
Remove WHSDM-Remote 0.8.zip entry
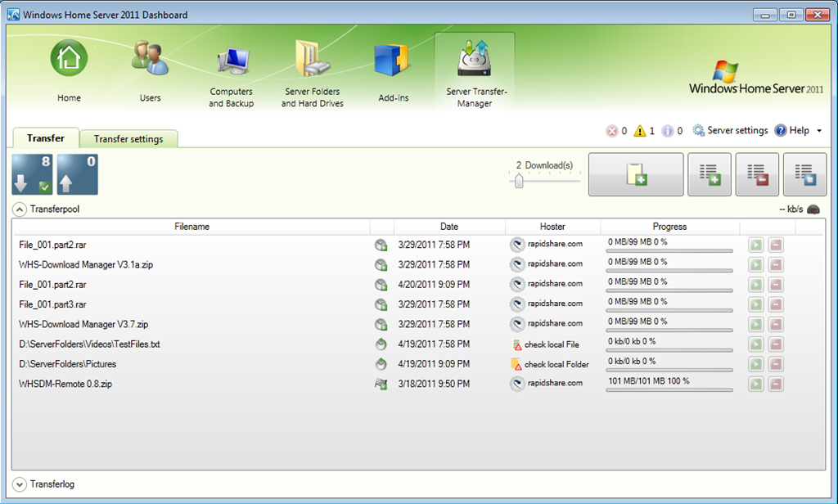coord(776,384)
